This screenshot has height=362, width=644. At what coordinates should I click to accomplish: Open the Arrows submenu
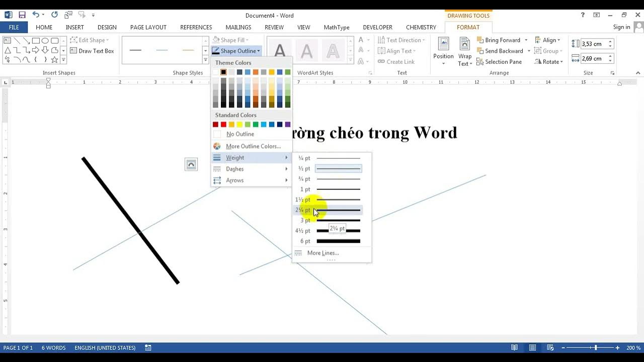click(251, 180)
